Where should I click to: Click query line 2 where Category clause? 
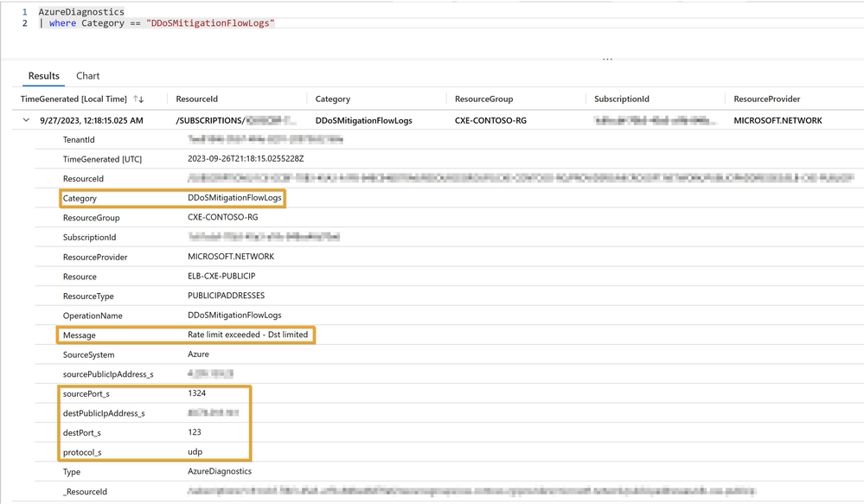(x=156, y=23)
